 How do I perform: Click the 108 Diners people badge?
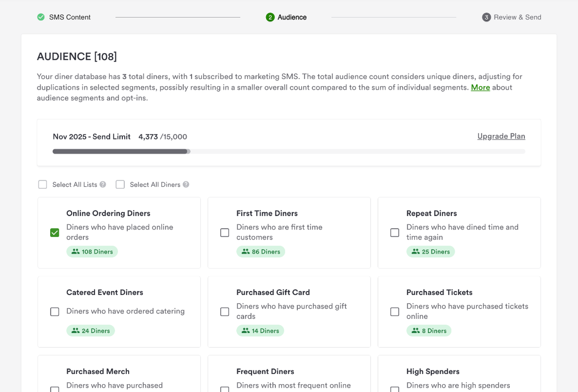[92, 252]
